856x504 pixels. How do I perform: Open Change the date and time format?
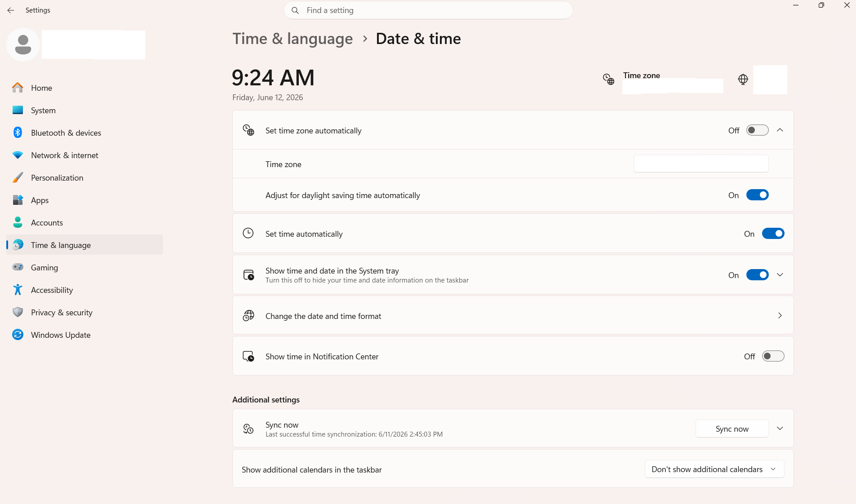(x=513, y=316)
